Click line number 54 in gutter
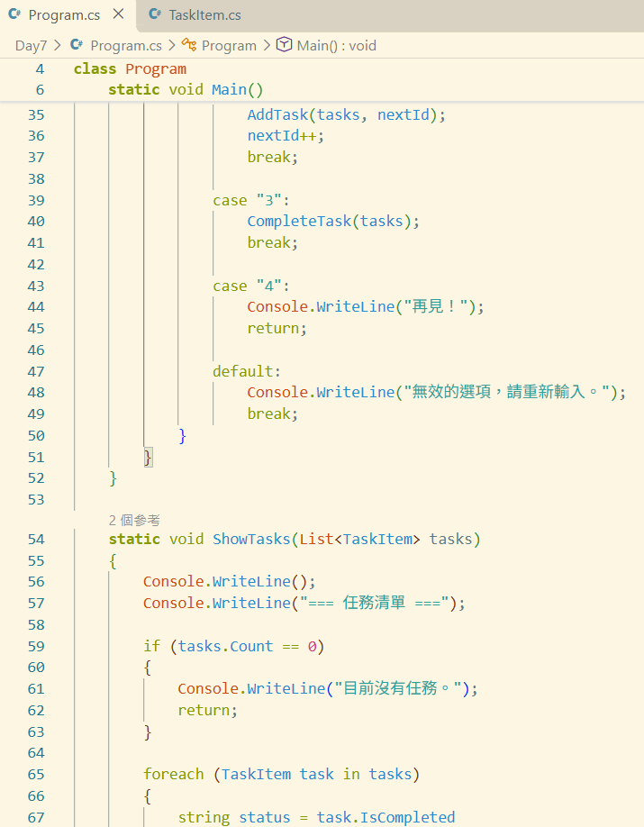 tap(36, 540)
